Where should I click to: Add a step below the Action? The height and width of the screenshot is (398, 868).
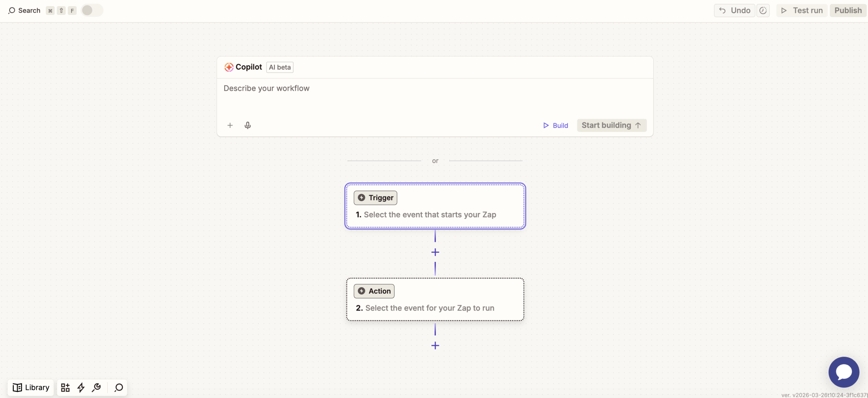coord(435,345)
